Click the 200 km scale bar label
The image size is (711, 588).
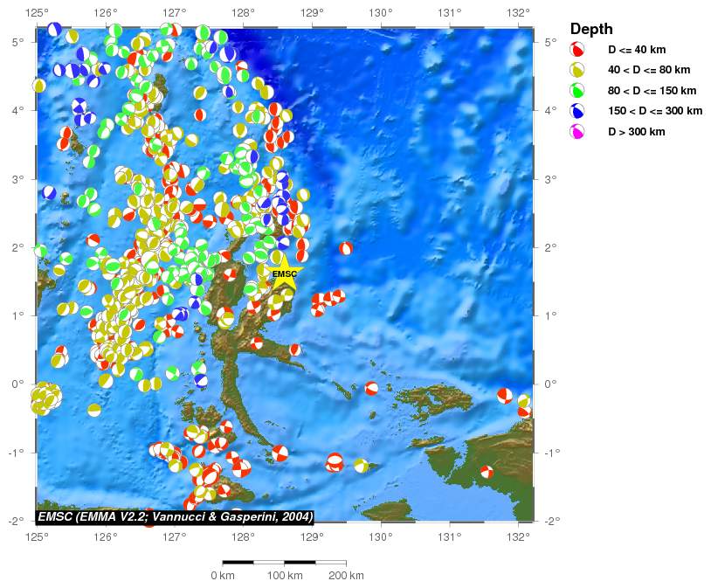tap(346, 576)
